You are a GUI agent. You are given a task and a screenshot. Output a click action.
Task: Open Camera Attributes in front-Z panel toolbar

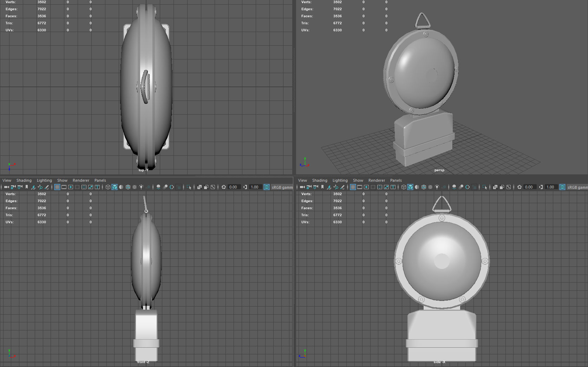[20, 187]
